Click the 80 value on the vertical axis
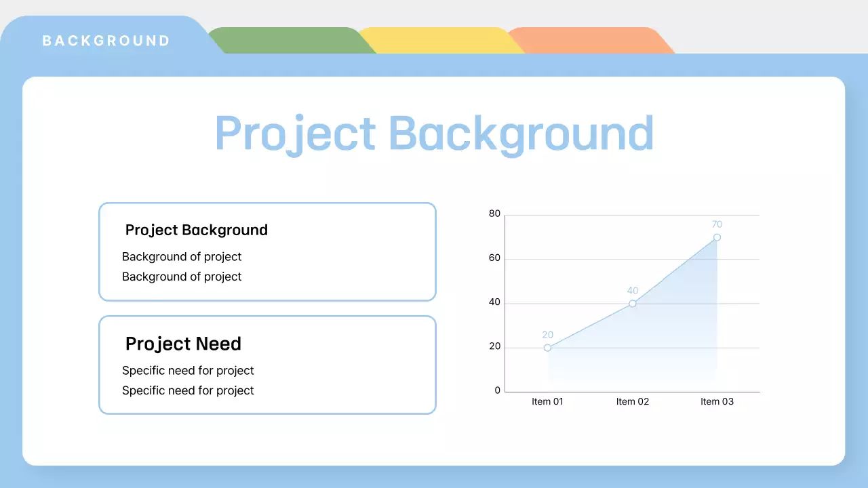 (x=494, y=214)
